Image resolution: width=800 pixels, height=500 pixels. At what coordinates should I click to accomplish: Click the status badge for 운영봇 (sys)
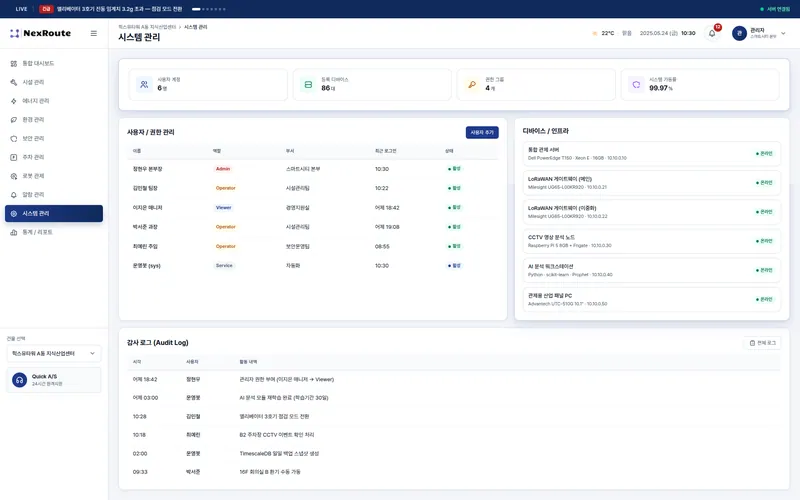[454, 266]
